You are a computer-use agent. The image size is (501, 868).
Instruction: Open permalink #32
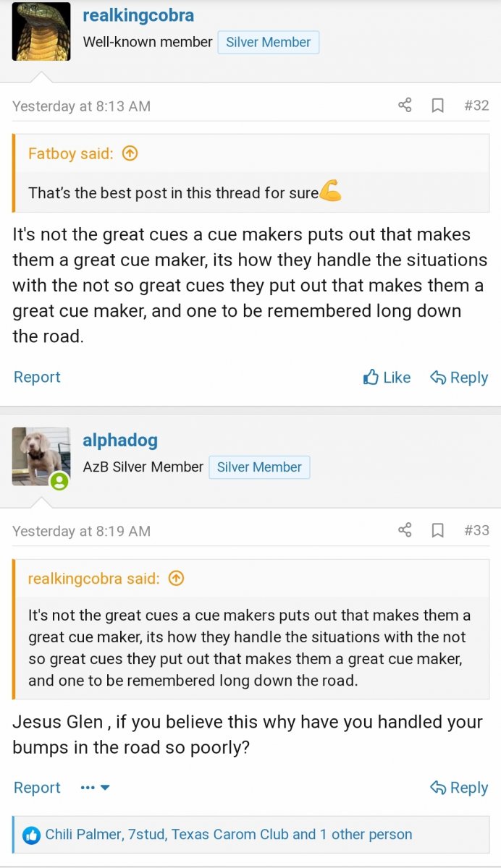(x=476, y=106)
